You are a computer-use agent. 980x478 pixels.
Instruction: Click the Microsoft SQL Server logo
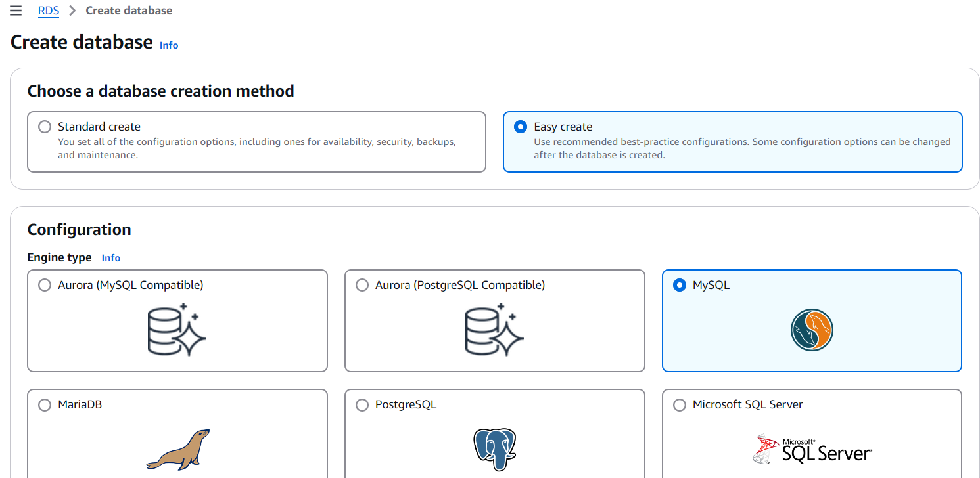[x=812, y=449]
